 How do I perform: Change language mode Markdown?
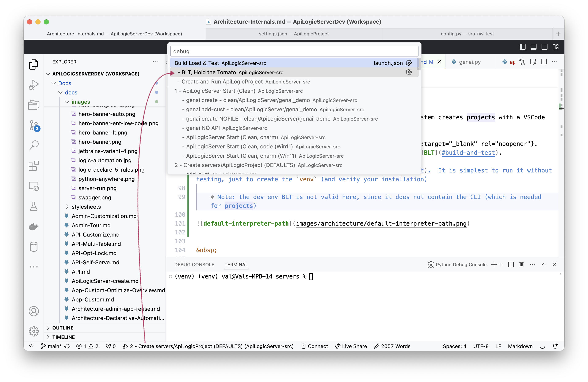520,346
